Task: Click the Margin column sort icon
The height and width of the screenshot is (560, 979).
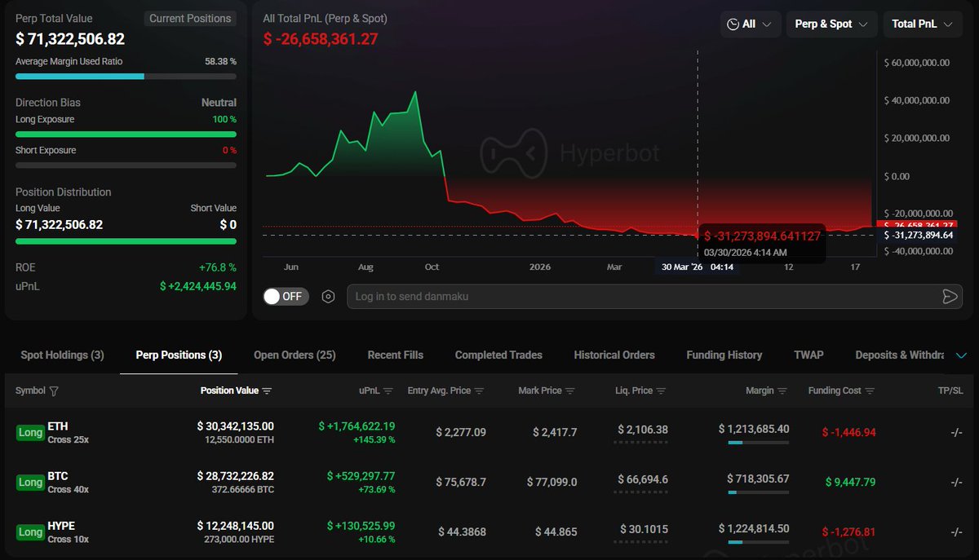Action: pyautogui.click(x=783, y=391)
